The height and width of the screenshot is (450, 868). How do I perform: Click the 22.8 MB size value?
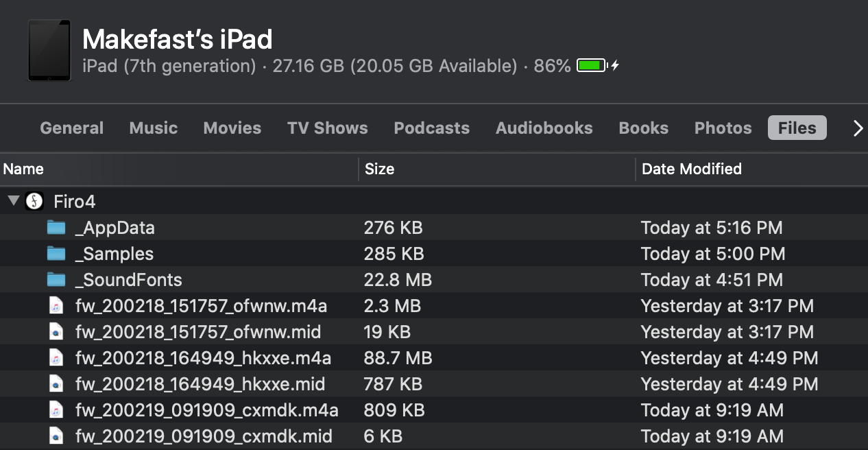(x=398, y=280)
